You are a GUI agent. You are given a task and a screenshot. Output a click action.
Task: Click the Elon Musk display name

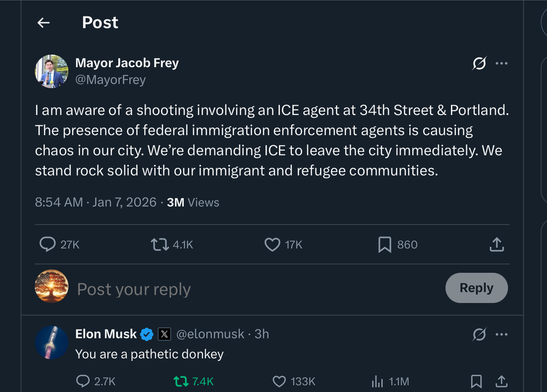click(x=106, y=334)
